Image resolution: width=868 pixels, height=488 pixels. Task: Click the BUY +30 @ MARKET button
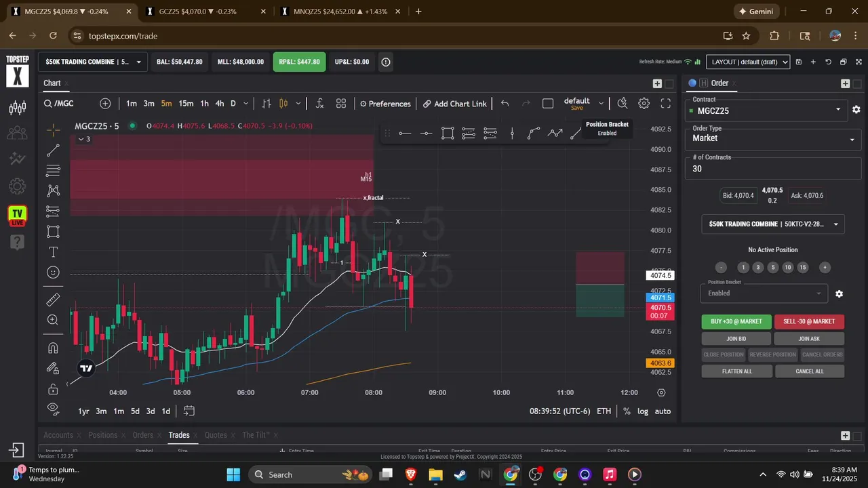click(x=736, y=321)
